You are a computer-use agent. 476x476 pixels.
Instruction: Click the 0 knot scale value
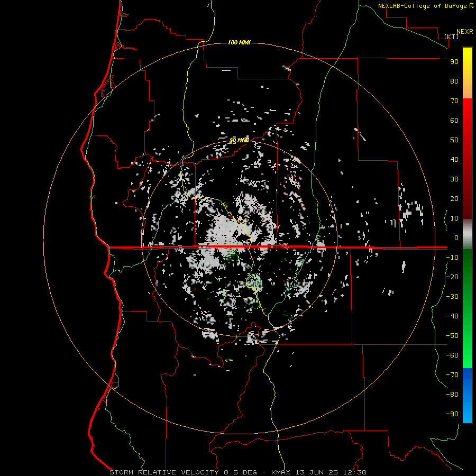456,238
